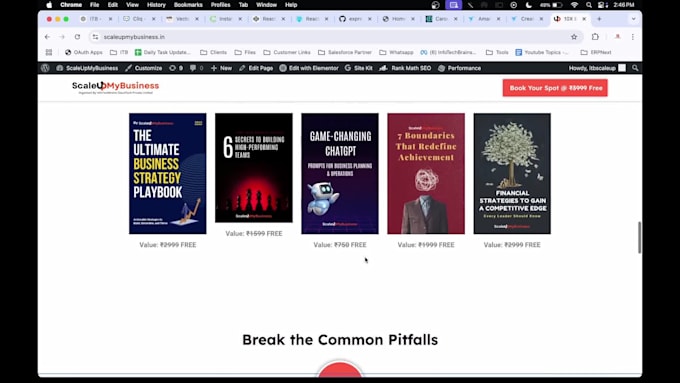Select the Ultimate Business Strategy Playbook cover

pos(168,173)
